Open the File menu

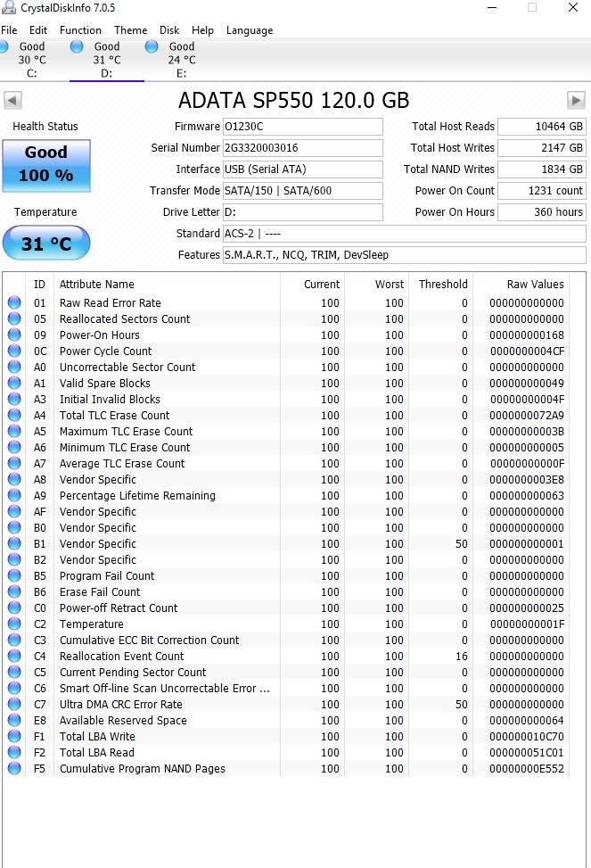(x=9, y=30)
